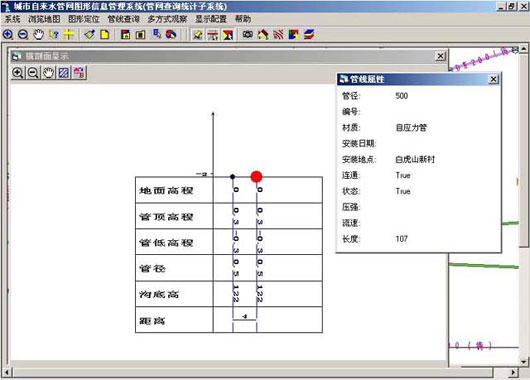The width and height of the screenshot is (530, 380).
Task: Click the stacked layers icon in toolbar
Action: coord(309,34)
